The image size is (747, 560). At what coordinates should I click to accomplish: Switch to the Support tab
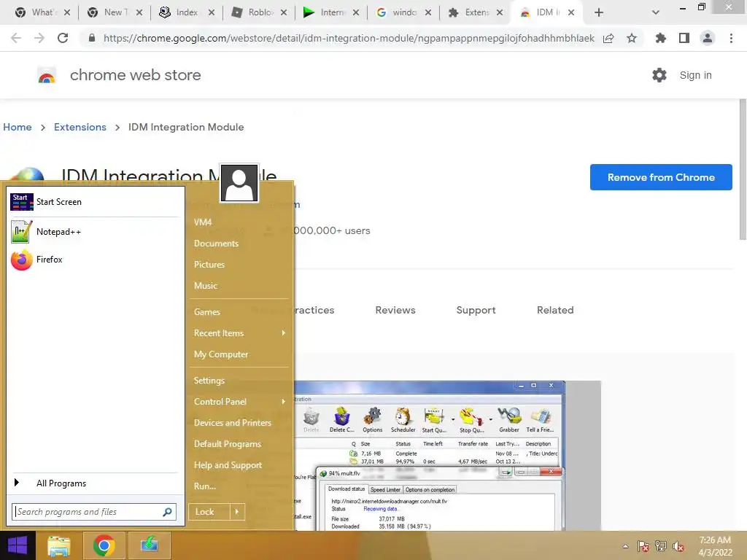tap(476, 310)
